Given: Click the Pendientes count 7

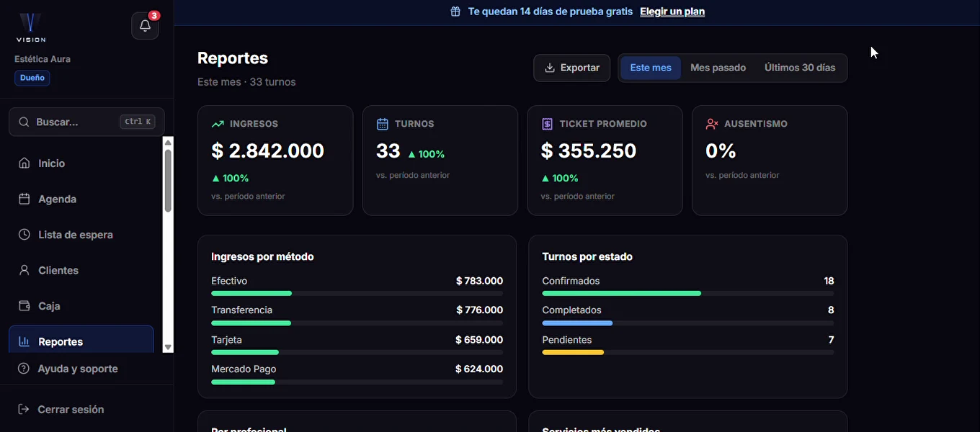Looking at the screenshot, I should coord(832,340).
